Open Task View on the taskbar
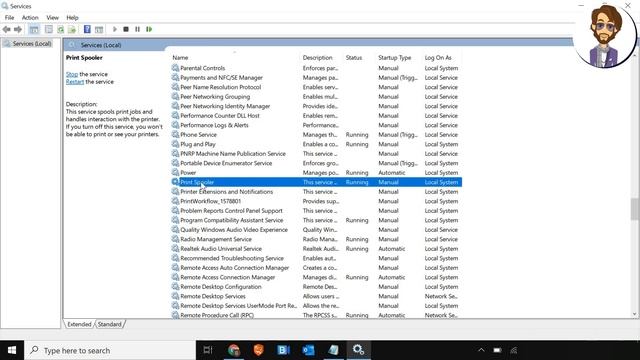Screen dimensions: 640x360 click(x=208, y=350)
